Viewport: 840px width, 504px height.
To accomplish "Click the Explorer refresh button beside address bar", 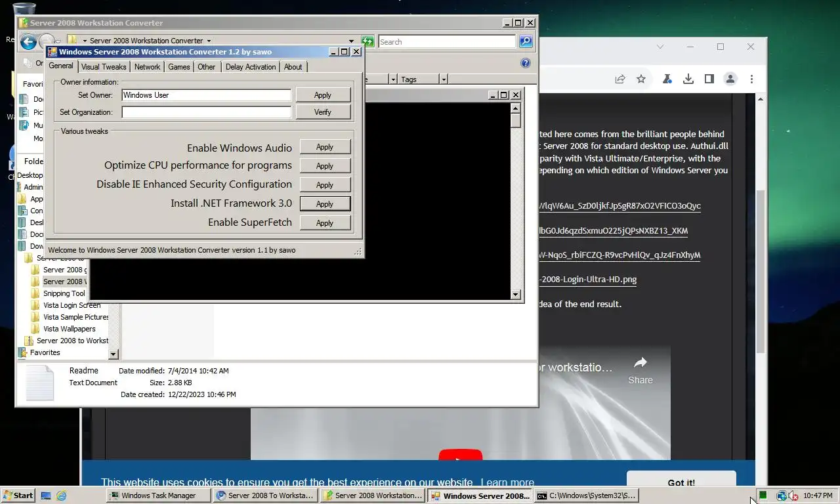I will (x=367, y=41).
